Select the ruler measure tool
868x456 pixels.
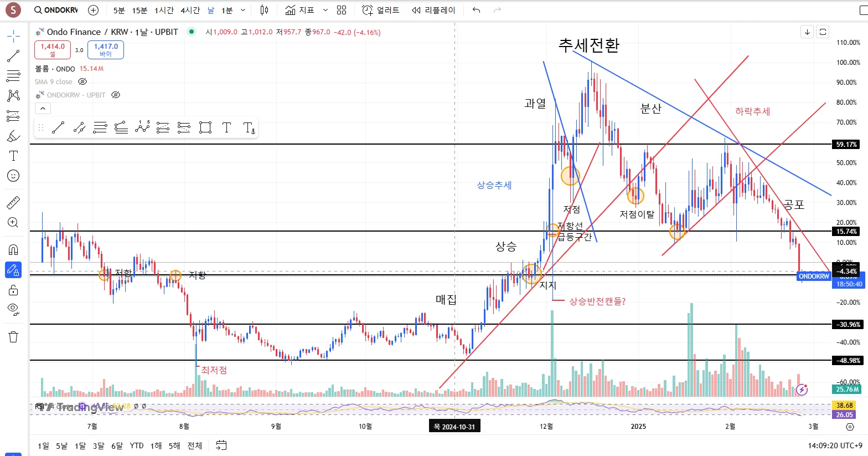[x=13, y=202]
